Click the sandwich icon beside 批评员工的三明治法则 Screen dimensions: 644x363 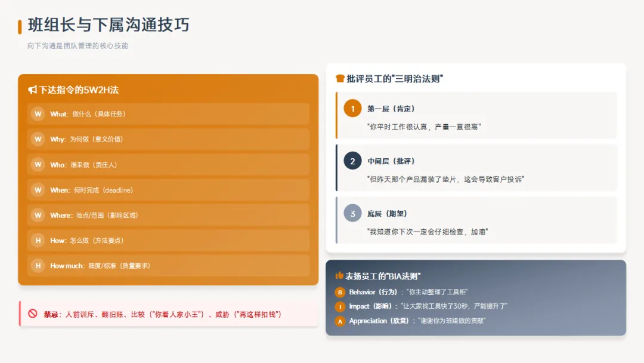pyautogui.click(x=340, y=79)
